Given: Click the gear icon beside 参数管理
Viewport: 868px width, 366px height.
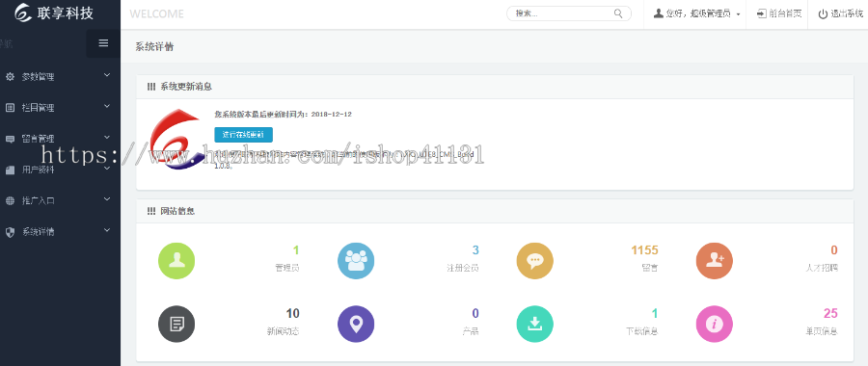Looking at the screenshot, I should click(x=10, y=77).
